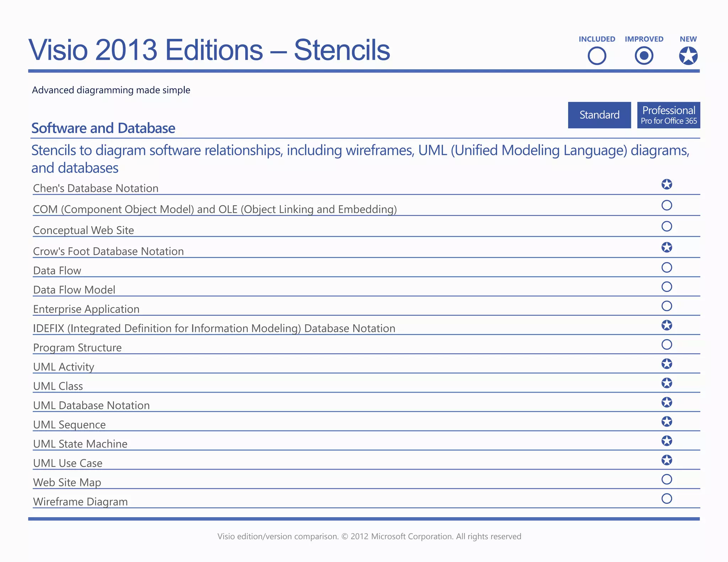Screen dimensions: 728x562
Task: Click the star icon for Crow's Foot Database Notation
Action: 667,247
